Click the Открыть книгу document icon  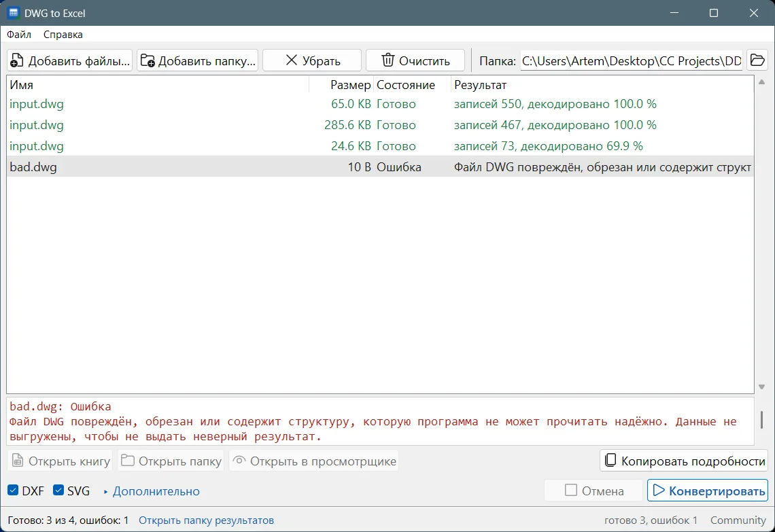click(x=17, y=461)
